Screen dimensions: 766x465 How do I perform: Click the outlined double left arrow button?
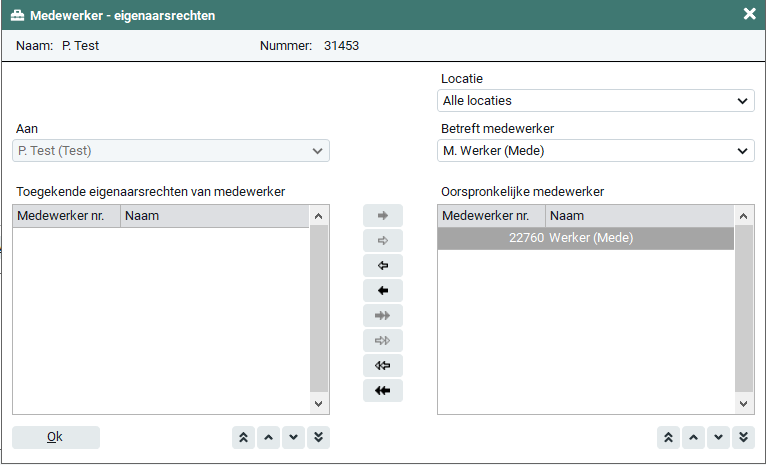point(382,365)
